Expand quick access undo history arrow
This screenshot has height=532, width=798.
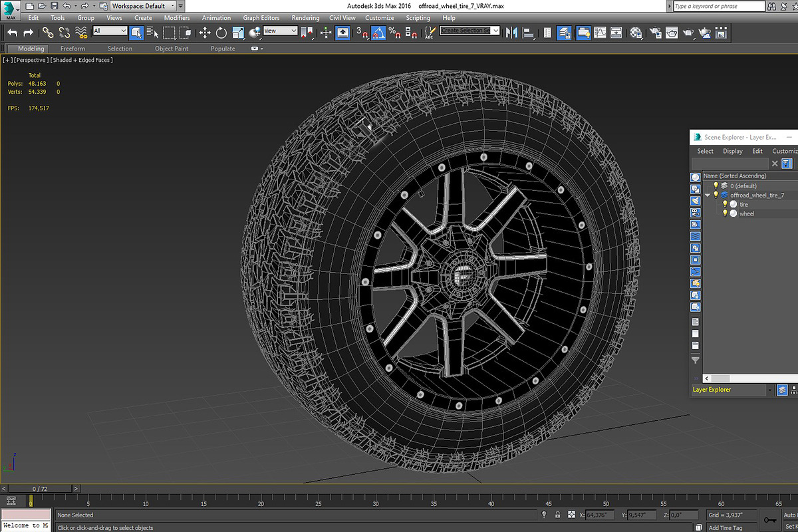click(74, 6)
